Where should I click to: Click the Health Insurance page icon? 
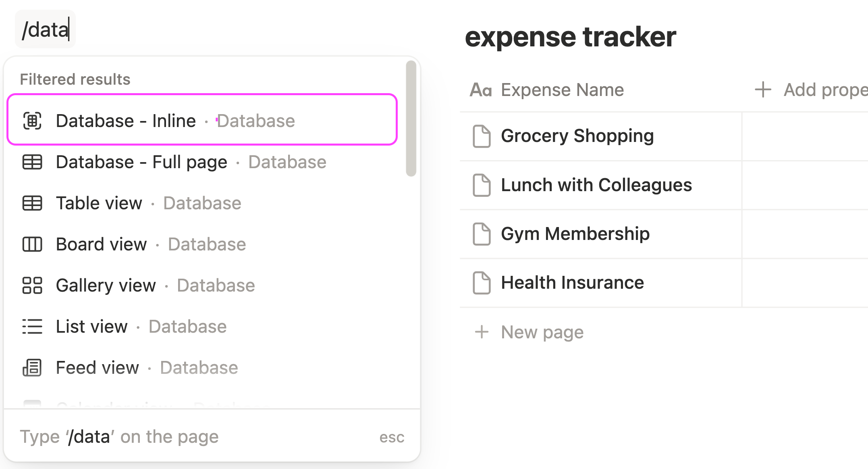pos(482,283)
